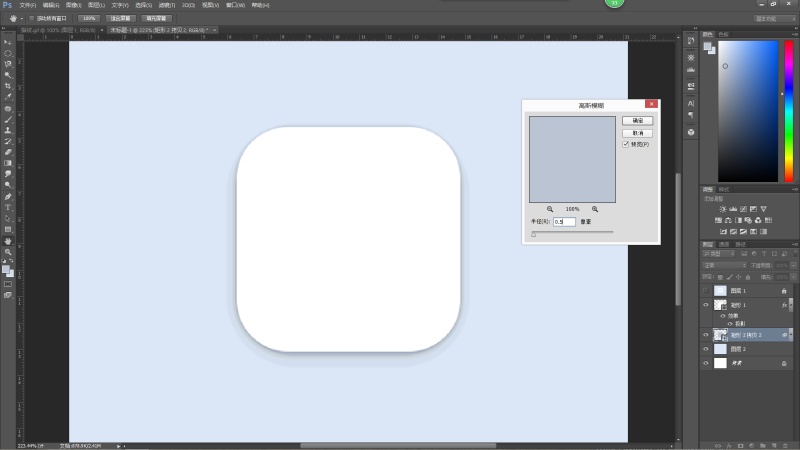The image size is (800, 450).
Task: Select the Hand tool in toolbox
Action: [8, 241]
